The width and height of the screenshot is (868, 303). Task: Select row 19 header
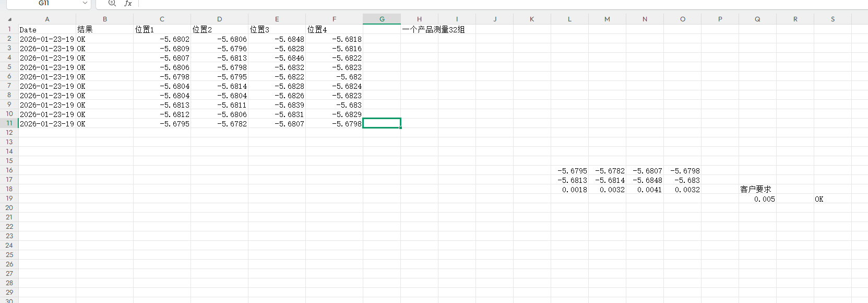tap(9, 199)
